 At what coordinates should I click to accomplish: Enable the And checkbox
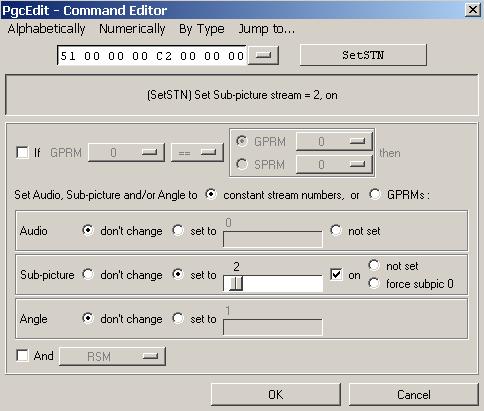click(22, 355)
